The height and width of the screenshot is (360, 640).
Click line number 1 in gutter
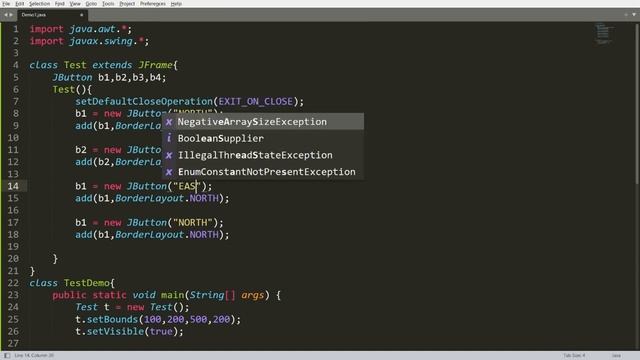(16, 29)
